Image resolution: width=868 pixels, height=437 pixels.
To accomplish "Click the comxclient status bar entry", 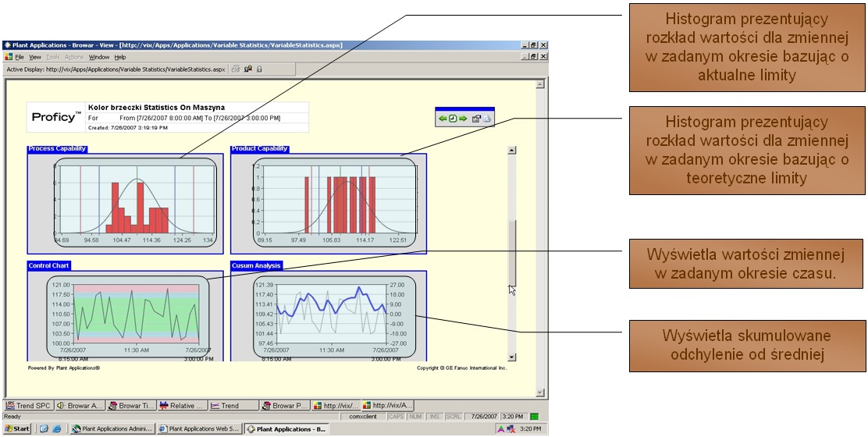I will click(x=363, y=417).
